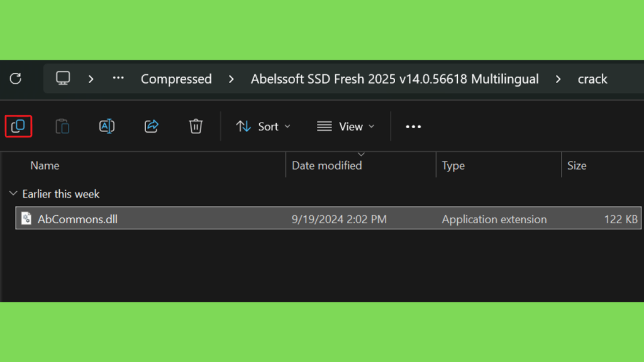644x362 pixels.
Task: Sort by the Date modified column
Action: click(326, 165)
